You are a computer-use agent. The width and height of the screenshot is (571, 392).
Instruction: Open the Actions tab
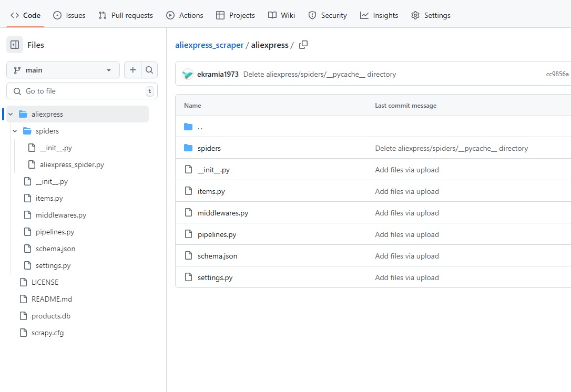pos(185,15)
